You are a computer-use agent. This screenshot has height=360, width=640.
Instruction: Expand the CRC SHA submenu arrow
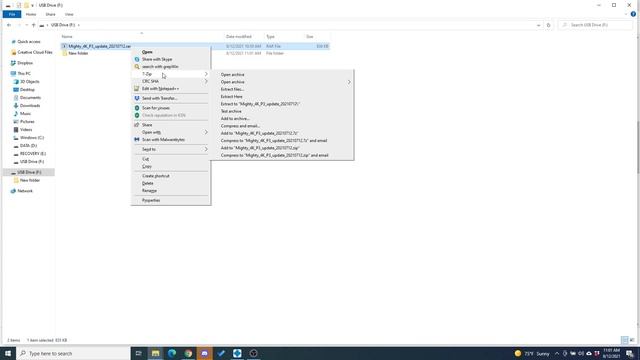206,81
